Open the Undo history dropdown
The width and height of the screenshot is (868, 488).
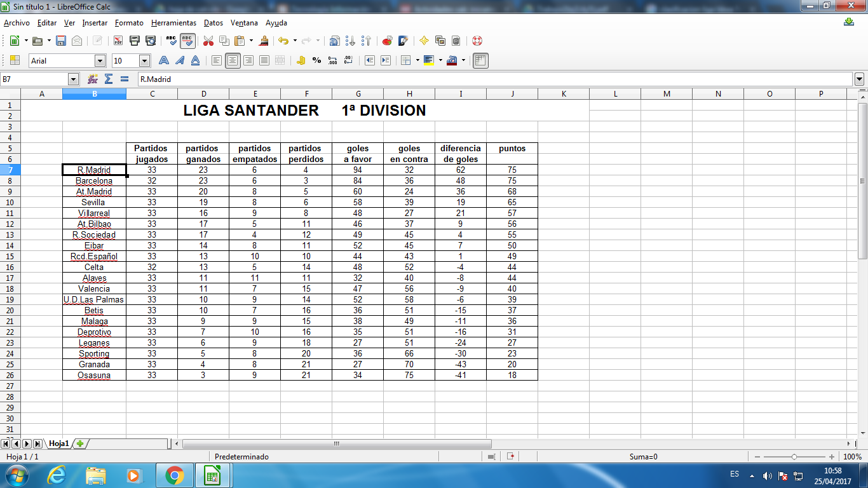tap(295, 41)
